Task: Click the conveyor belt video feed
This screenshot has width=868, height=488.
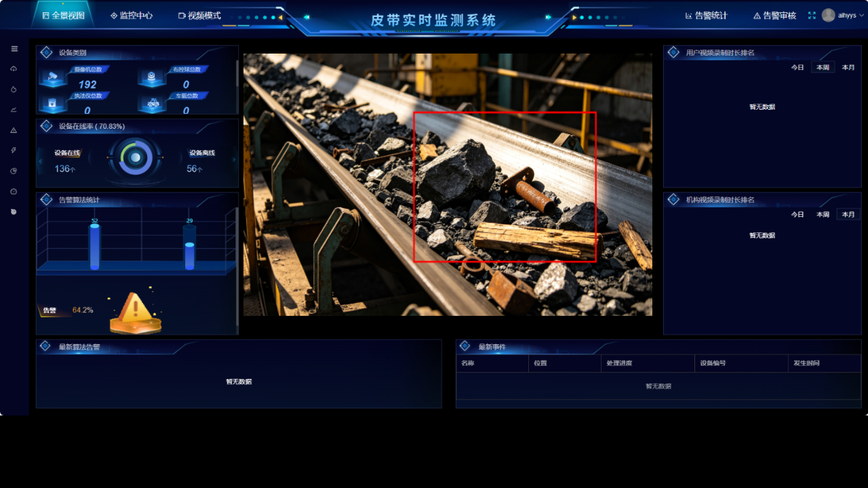Action: click(448, 184)
